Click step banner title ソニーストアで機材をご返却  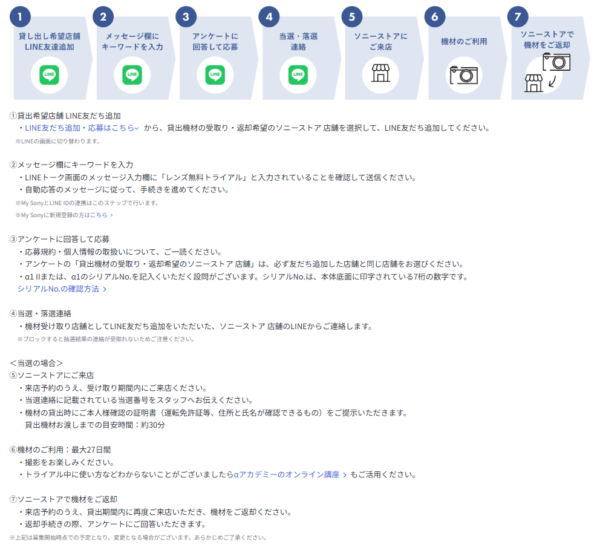click(547, 40)
